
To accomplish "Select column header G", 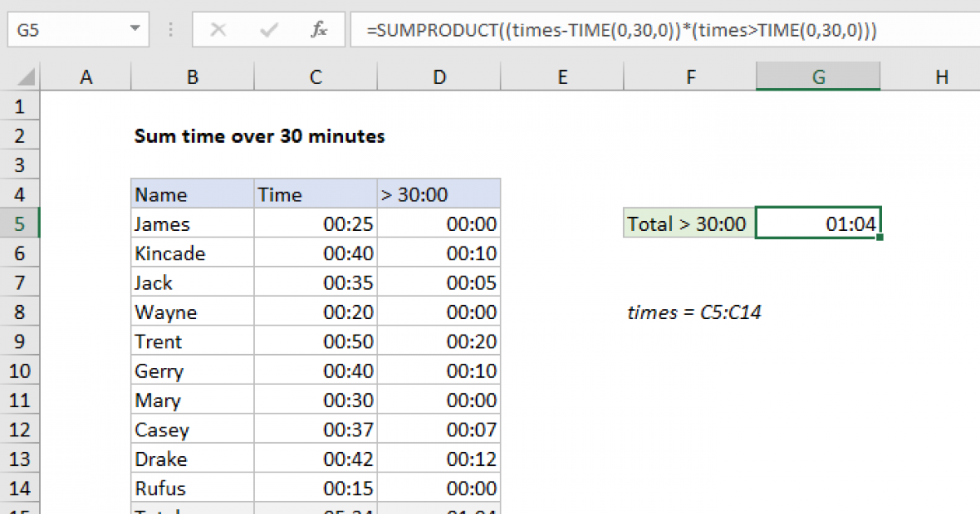I will pyautogui.click(x=817, y=76).
